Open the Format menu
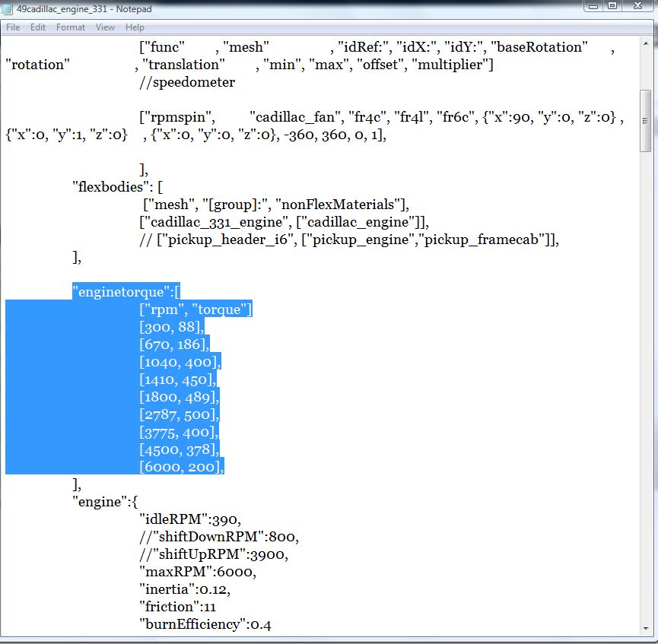Viewport: 658px width, 644px height. [x=71, y=27]
